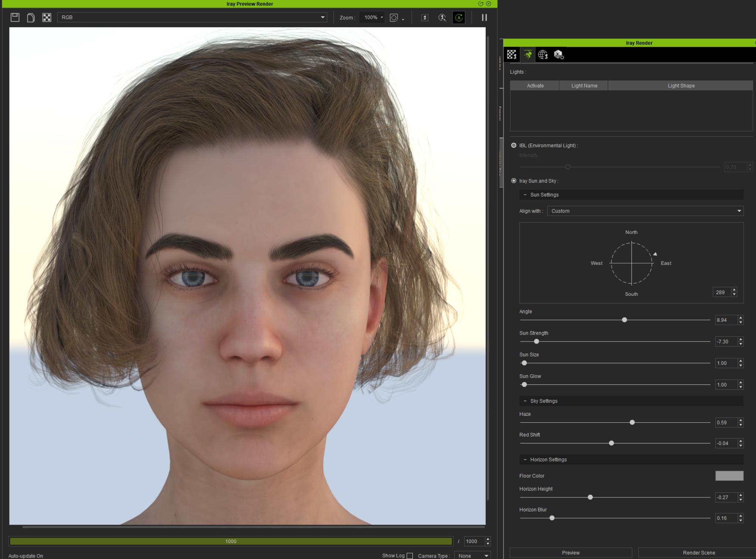Click the Sun Size value field
Viewport: 756px width, 559px height.
(726, 363)
